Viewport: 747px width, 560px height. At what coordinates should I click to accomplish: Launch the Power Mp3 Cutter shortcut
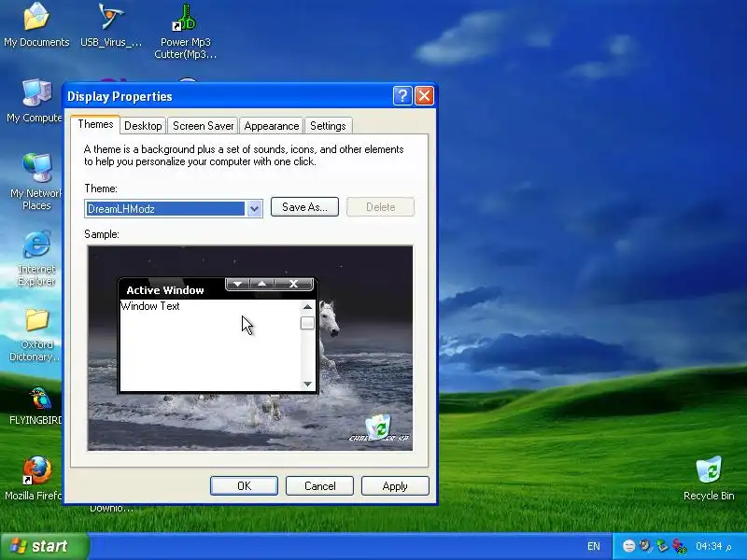pyautogui.click(x=185, y=32)
